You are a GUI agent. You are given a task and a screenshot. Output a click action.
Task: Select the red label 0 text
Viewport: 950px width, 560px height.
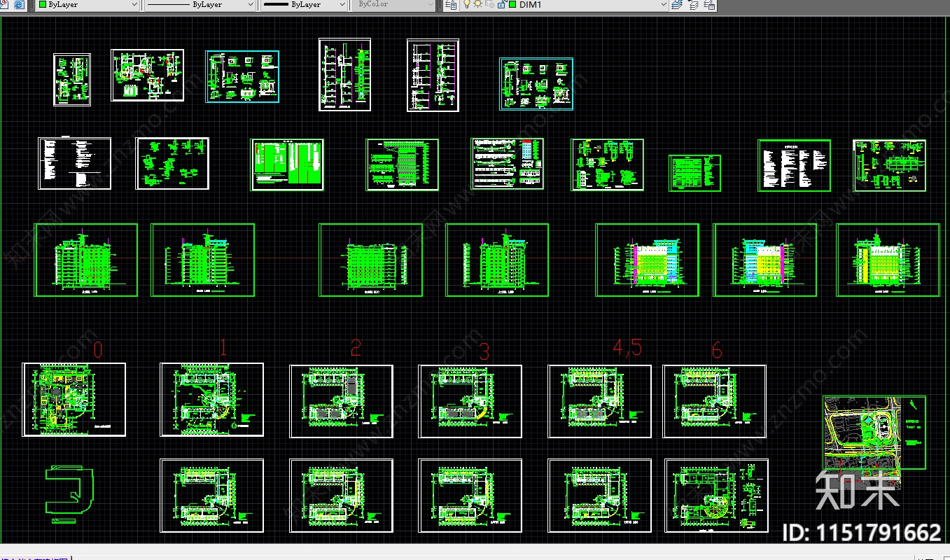point(98,350)
